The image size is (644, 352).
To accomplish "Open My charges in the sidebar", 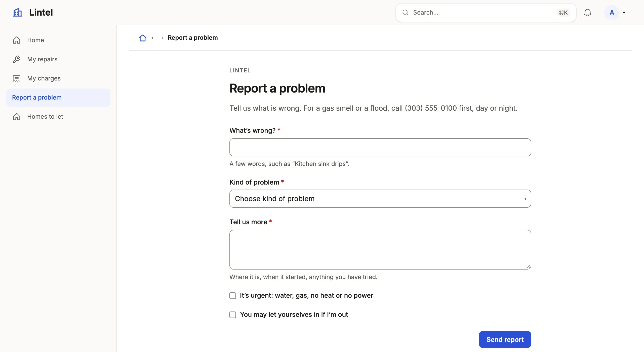I will click(58, 78).
